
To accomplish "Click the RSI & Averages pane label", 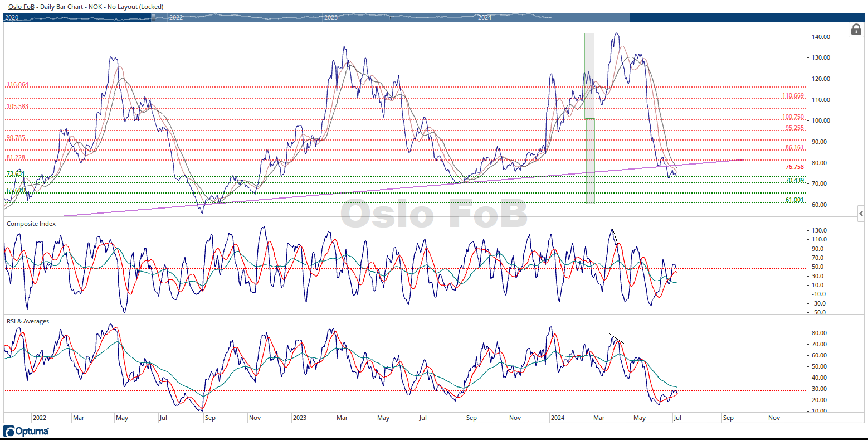I will [28, 321].
